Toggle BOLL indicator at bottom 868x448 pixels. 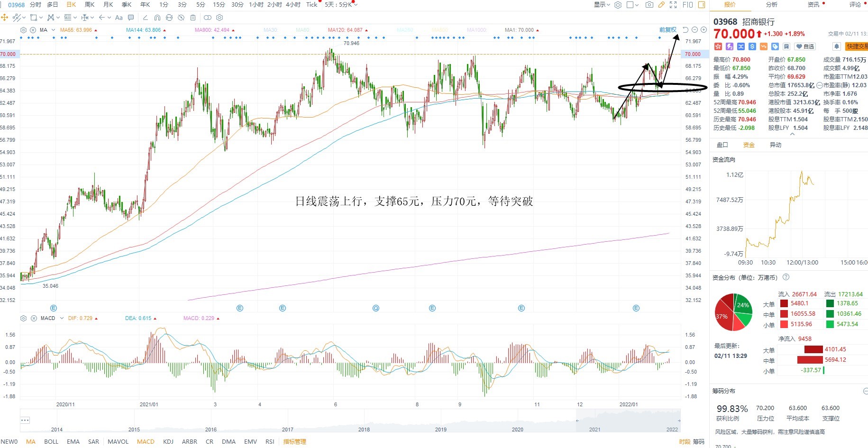51,441
